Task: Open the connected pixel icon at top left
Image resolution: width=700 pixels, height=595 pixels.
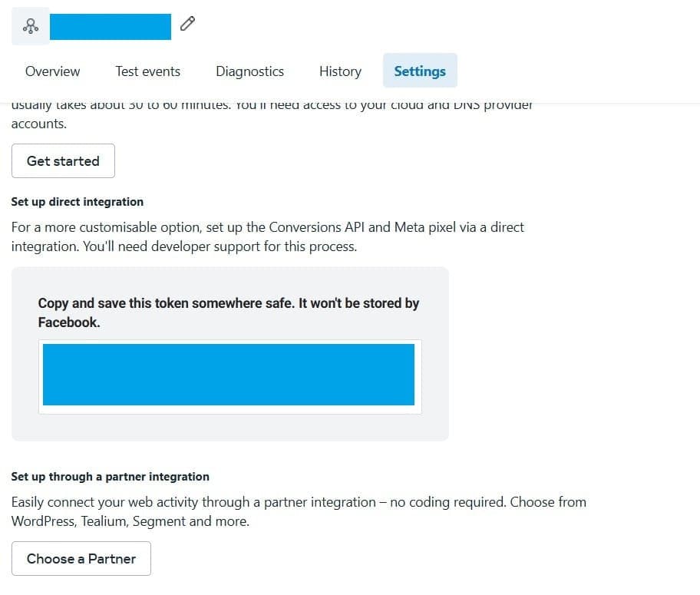Action: 30,25
